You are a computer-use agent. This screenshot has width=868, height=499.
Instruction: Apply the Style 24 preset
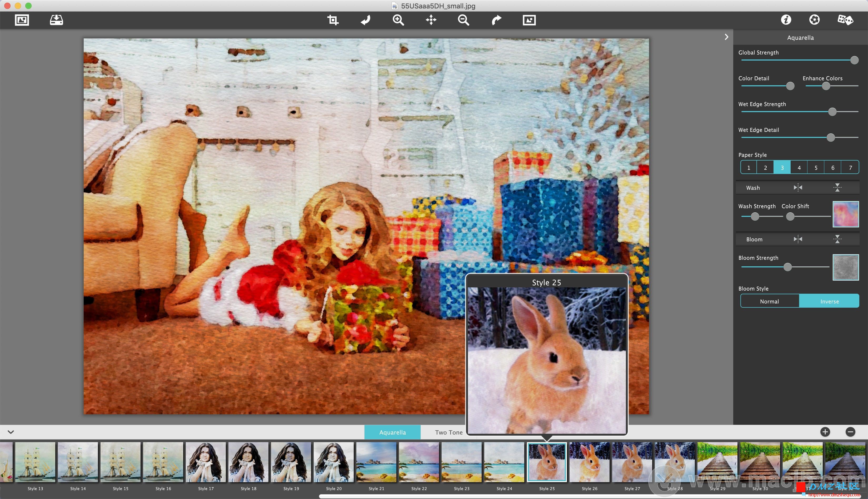pos(504,462)
